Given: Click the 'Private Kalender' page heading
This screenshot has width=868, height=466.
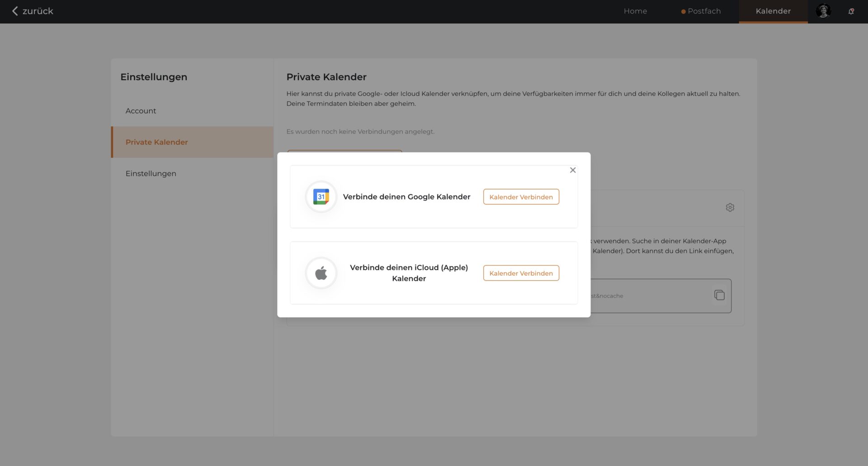Looking at the screenshot, I should (x=326, y=77).
